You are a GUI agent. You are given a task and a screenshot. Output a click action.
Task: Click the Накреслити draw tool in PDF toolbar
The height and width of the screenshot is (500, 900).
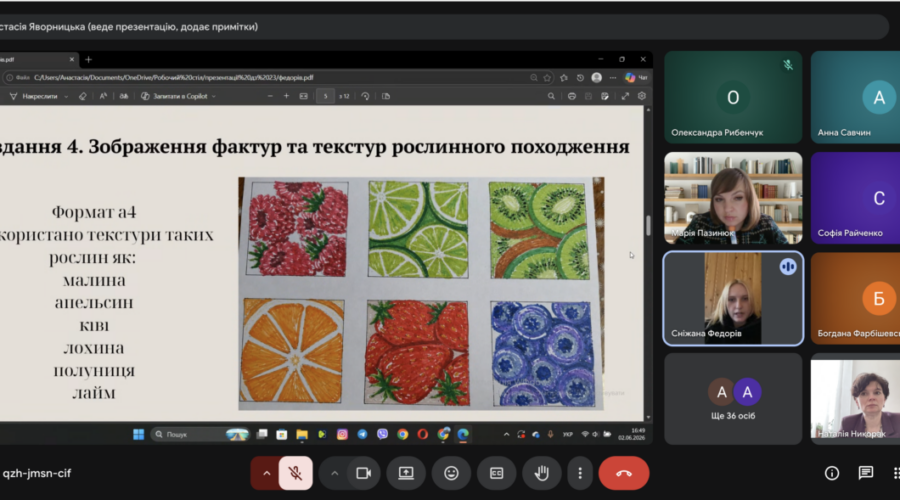point(34,96)
